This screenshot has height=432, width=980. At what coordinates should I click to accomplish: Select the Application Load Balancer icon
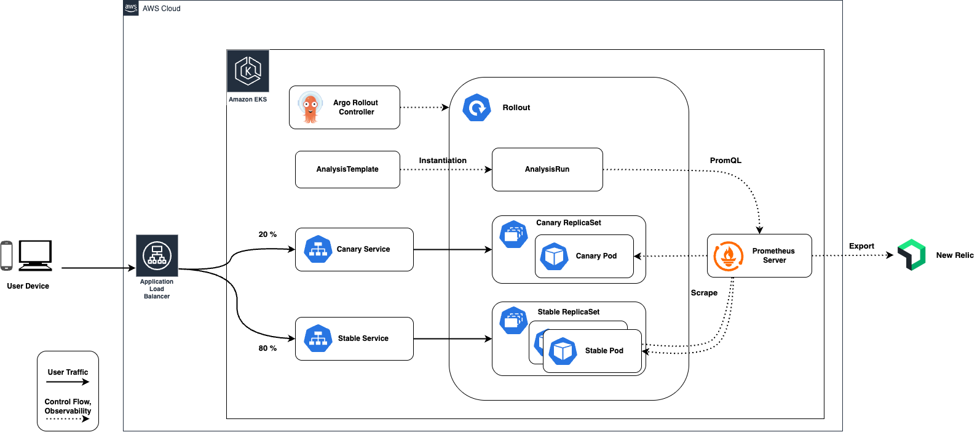tap(157, 255)
